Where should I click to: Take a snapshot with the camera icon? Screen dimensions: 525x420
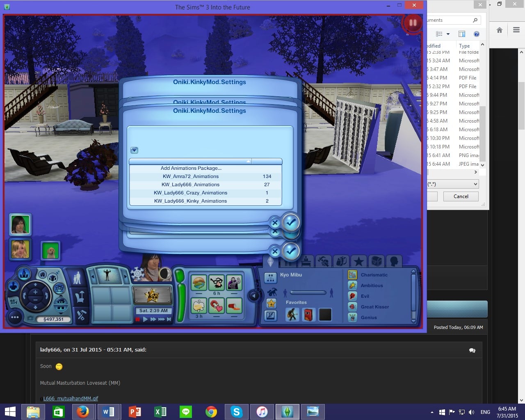[30, 318]
